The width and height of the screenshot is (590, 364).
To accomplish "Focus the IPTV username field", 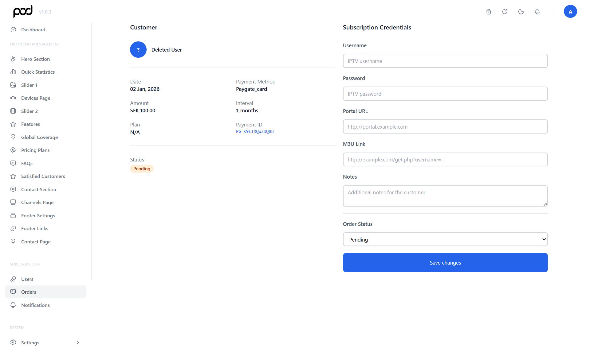I will (x=445, y=61).
